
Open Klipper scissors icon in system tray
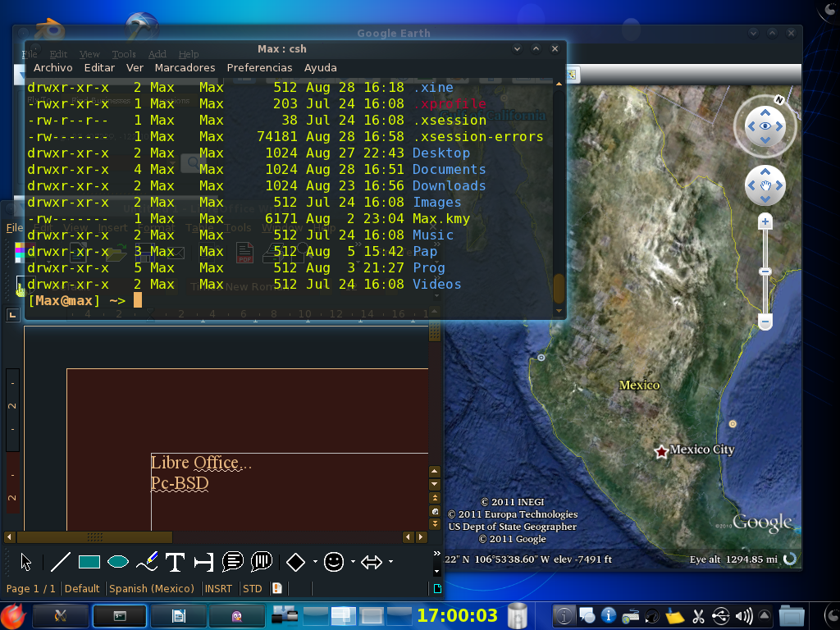697,616
